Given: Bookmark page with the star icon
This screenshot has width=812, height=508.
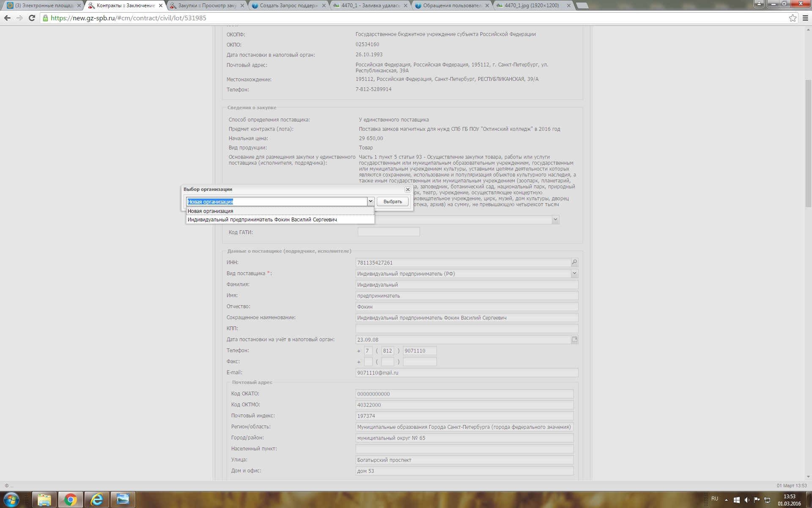Looking at the screenshot, I should pyautogui.click(x=793, y=18).
